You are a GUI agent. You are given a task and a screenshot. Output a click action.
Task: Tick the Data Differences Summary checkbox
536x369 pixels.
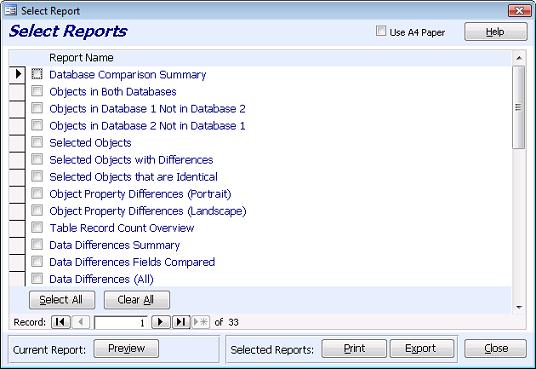click(37, 245)
